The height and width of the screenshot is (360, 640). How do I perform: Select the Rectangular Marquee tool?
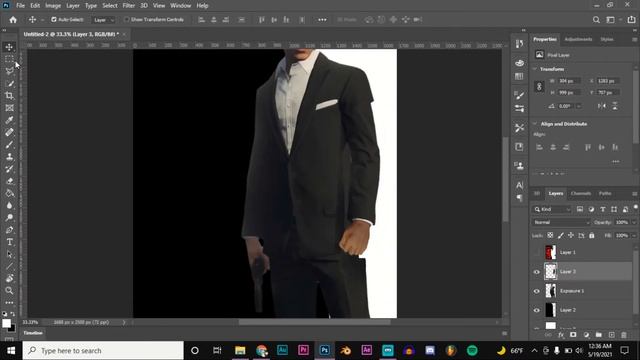click(9, 59)
